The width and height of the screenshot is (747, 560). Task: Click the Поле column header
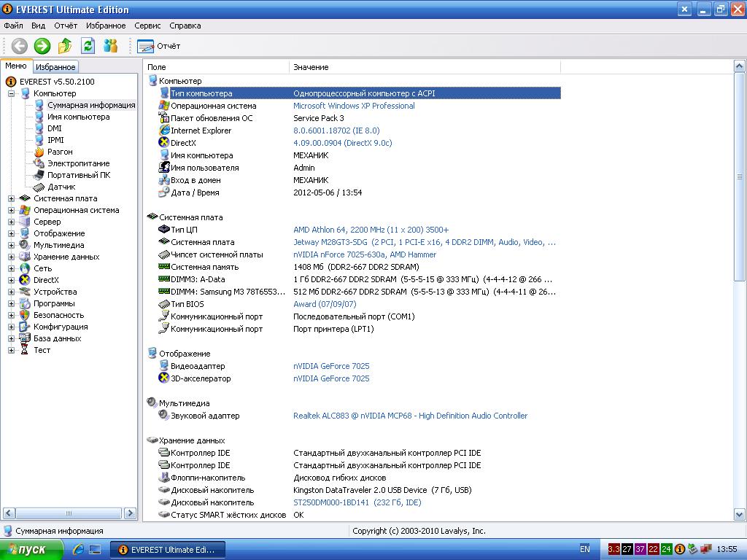216,67
